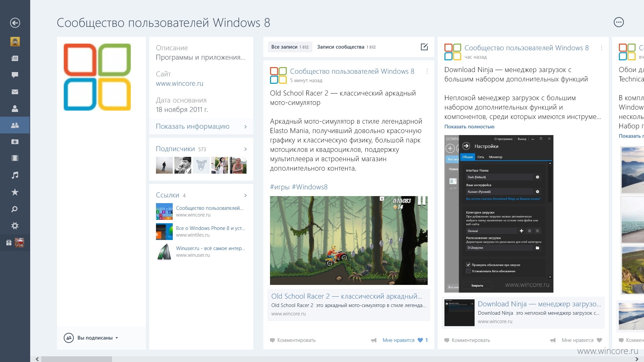This screenshot has height=362, width=644.
Task: Click the dog-icon subscriber avatar
Action: pyautogui.click(x=201, y=165)
